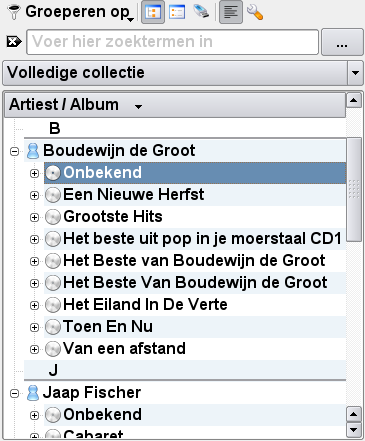This screenshot has width=365, height=441.
Task: Click the Boudewijn de Groot artist icon
Action: (x=33, y=151)
